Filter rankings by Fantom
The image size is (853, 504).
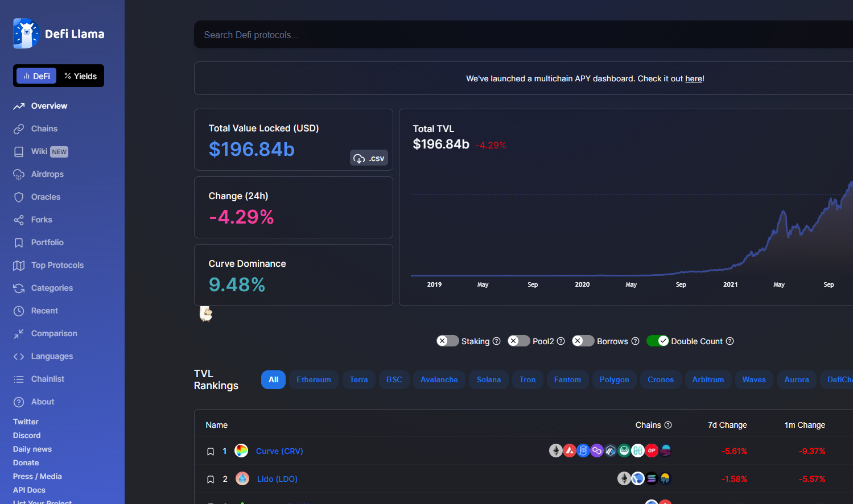coord(567,379)
